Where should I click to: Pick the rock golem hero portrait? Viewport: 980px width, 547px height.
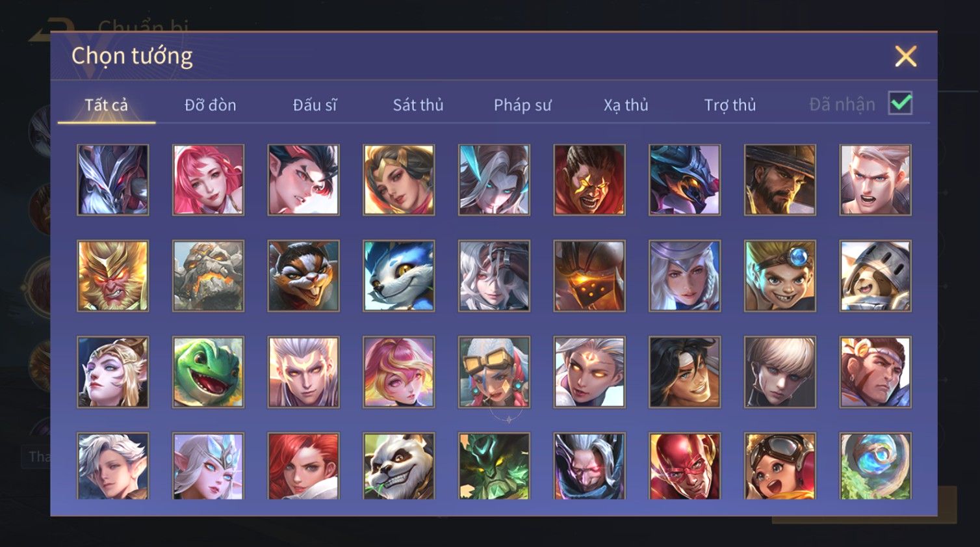tap(208, 276)
